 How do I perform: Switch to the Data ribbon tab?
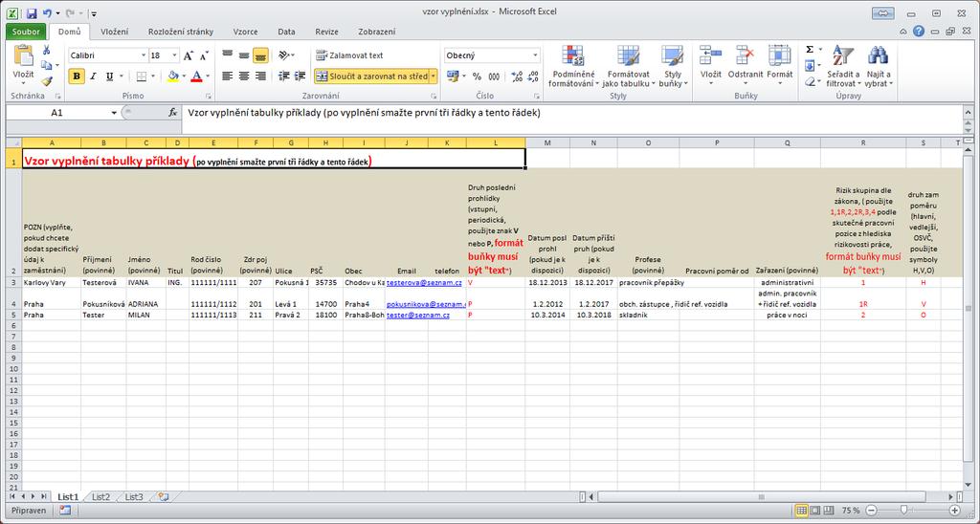tap(287, 32)
